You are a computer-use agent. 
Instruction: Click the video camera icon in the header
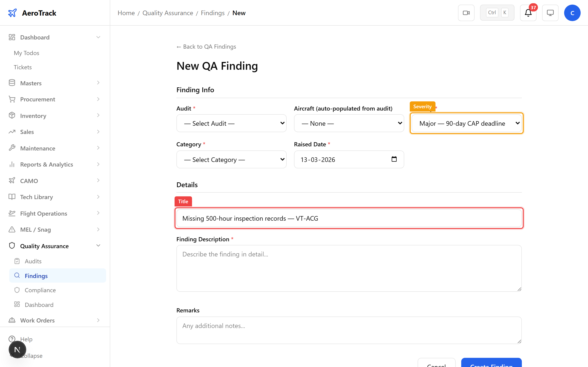[466, 13]
